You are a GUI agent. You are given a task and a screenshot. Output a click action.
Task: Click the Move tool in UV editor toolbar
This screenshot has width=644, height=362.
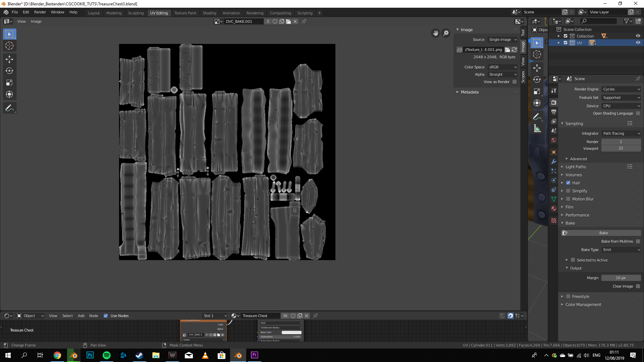[9, 59]
